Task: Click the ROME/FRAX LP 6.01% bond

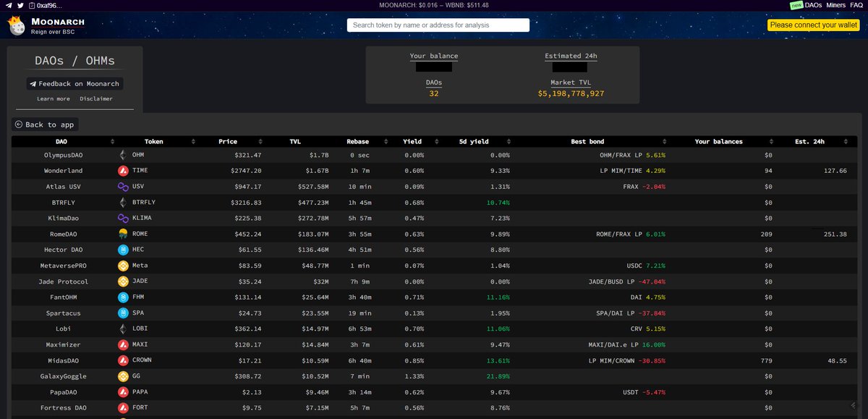Action: click(631, 234)
